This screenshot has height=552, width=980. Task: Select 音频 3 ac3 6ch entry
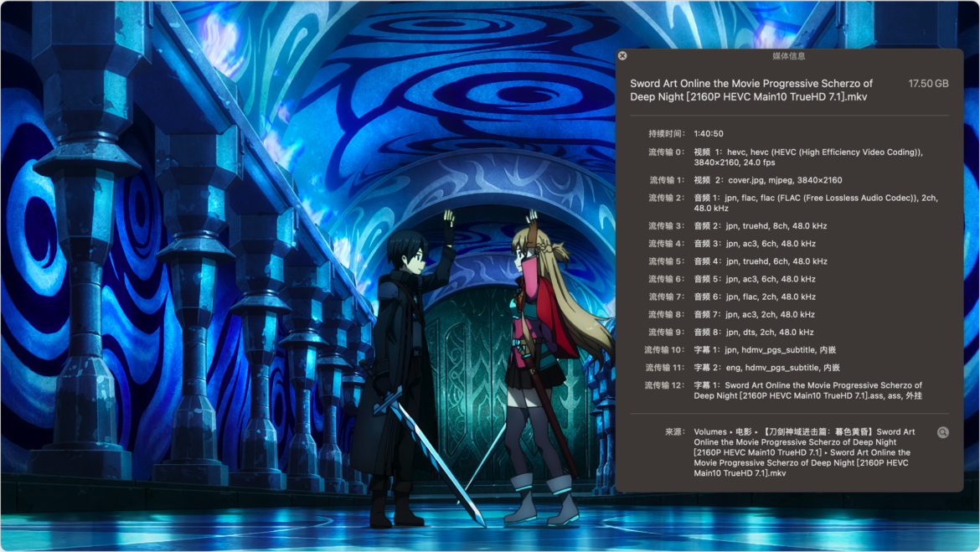point(755,244)
